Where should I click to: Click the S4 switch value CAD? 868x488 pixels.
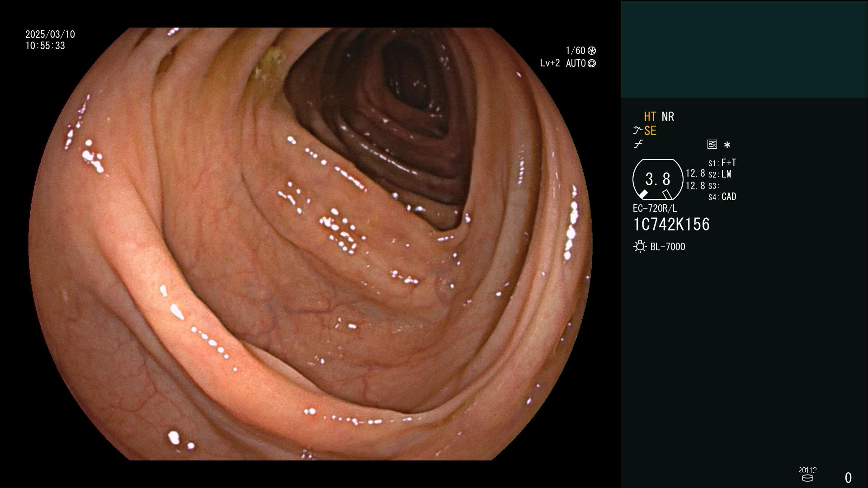pos(729,197)
